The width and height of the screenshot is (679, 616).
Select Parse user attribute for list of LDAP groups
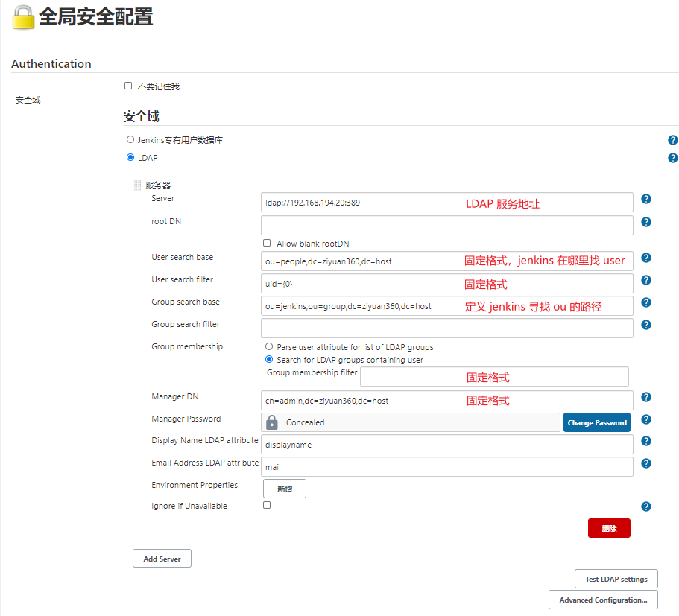[268, 346]
